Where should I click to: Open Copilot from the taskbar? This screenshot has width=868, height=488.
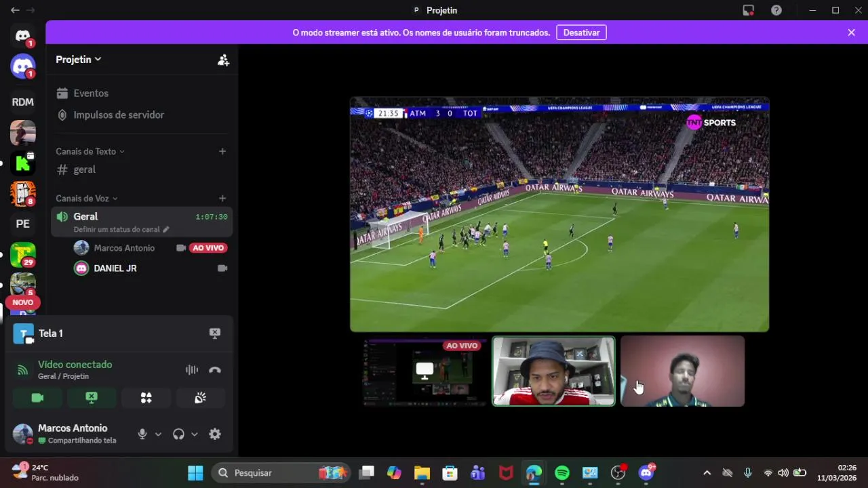point(394,473)
